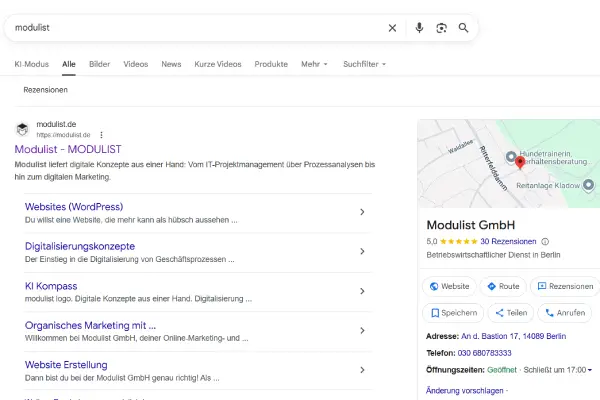Click the chevron on Websites (WordPress) row

point(362,212)
